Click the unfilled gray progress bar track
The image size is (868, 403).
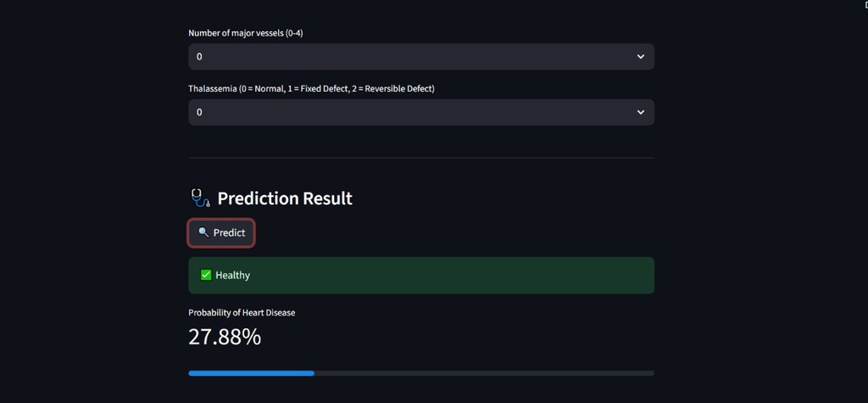[x=483, y=372]
